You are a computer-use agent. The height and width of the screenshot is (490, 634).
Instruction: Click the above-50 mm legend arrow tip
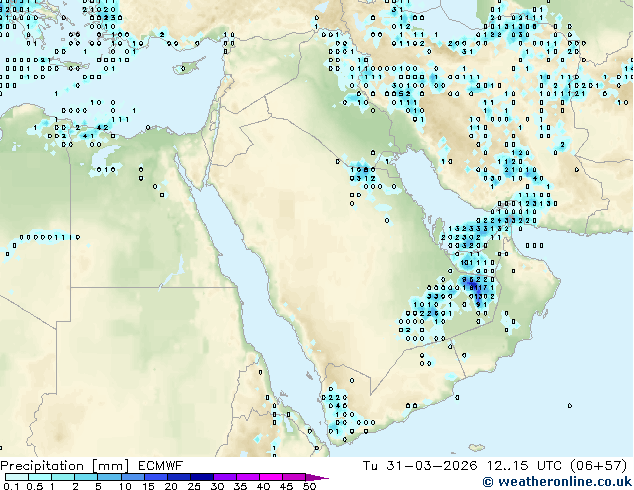(317, 477)
